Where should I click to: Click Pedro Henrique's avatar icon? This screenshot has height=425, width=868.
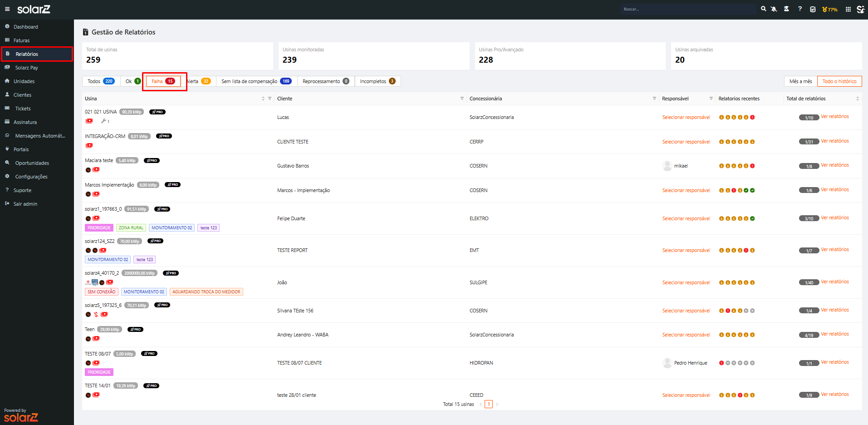pos(667,363)
